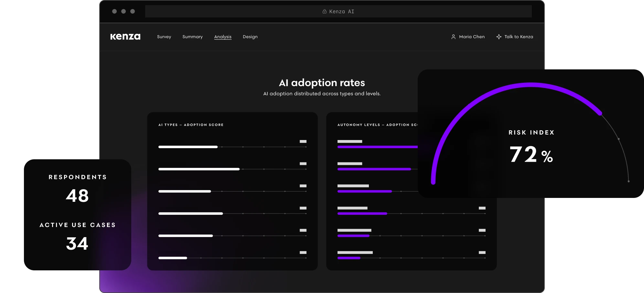Click the user profile icon beside Maria Chen
644x293 pixels.
[x=453, y=37]
